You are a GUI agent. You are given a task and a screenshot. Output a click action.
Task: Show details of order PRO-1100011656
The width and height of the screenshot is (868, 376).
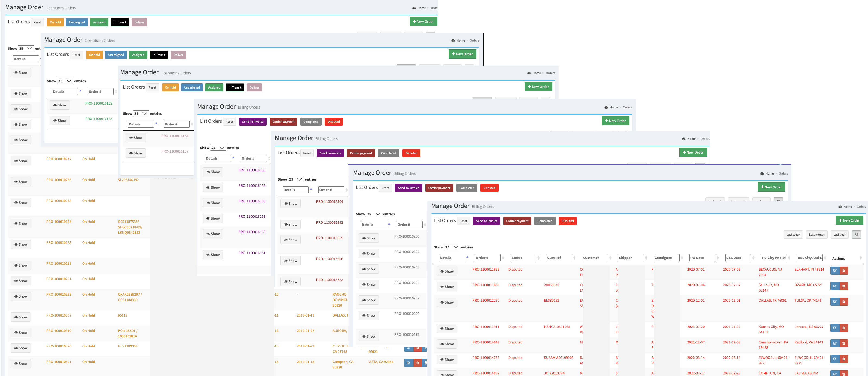(x=446, y=271)
